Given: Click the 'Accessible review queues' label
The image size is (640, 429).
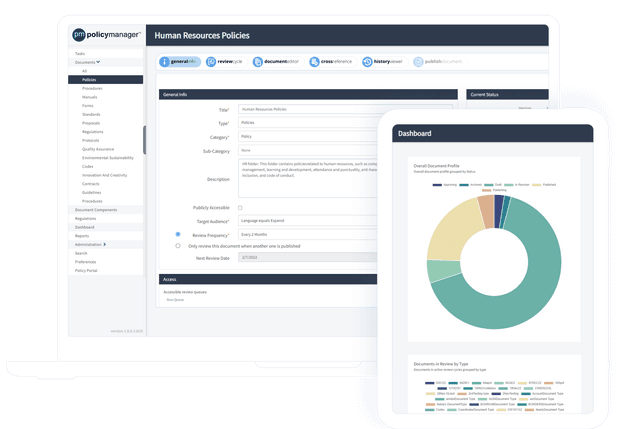Looking at the screenshot, I should tap(185, 292).
